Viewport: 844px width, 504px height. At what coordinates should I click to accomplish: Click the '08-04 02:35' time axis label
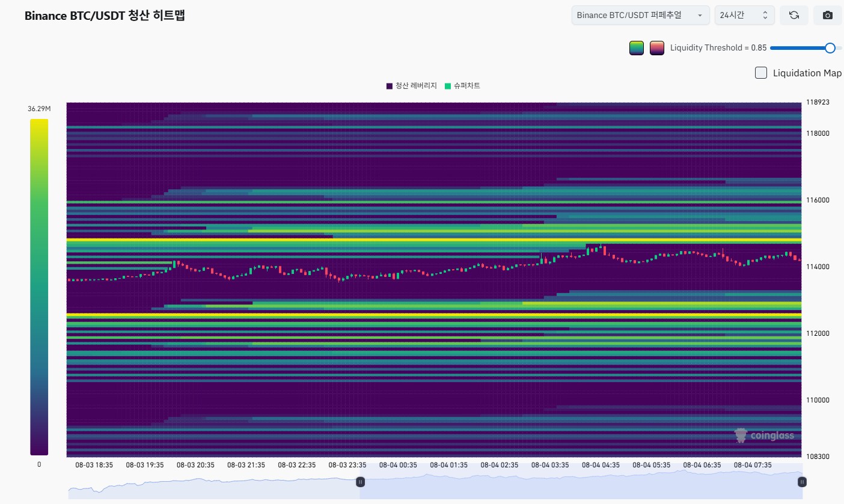click(500, 465)
